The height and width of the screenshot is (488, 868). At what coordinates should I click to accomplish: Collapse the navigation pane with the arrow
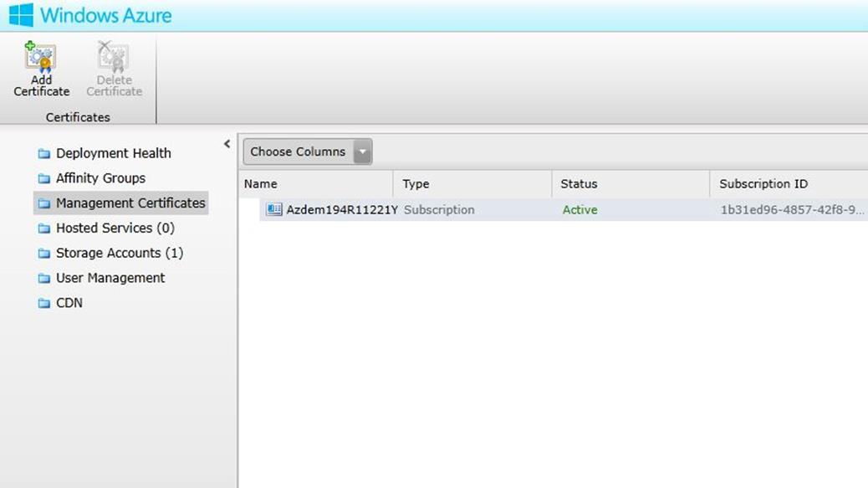point(227,144)
